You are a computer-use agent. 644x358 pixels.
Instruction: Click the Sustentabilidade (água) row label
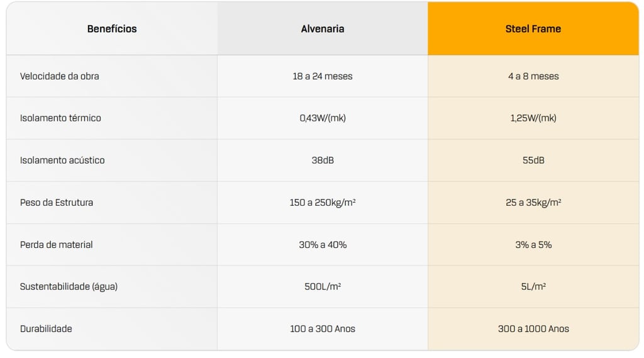click(x=69, y=287)
